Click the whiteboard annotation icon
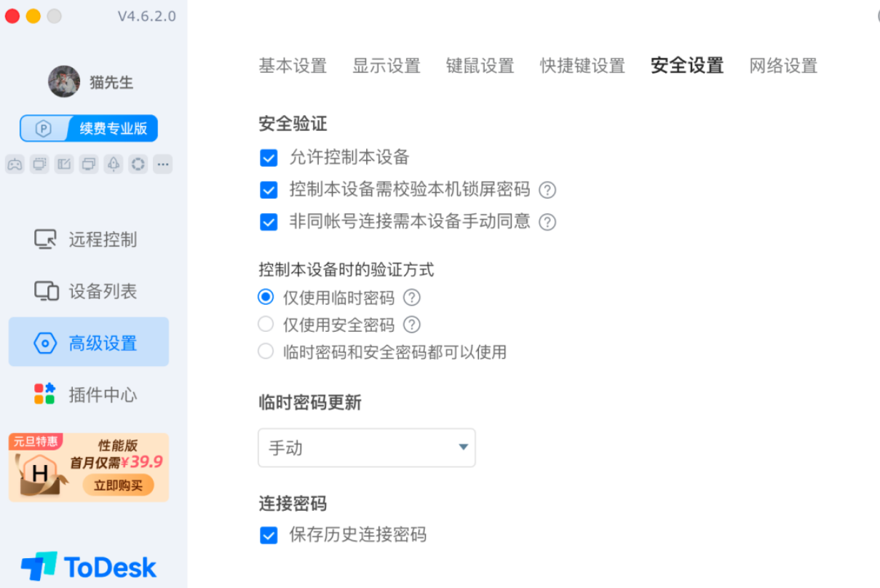This screenshot has width=880, height=588. pyautogui.click(x=63, y=164)
